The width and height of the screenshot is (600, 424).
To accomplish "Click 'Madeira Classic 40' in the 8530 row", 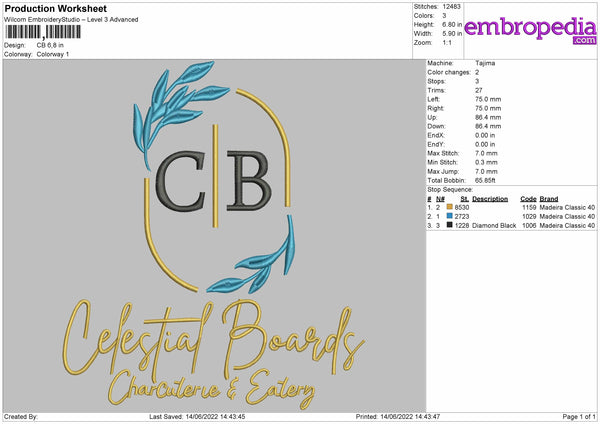I will tap(567, 207).
